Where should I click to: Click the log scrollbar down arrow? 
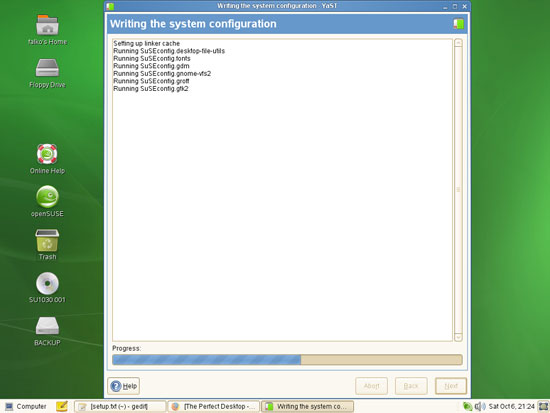[458, 337]
